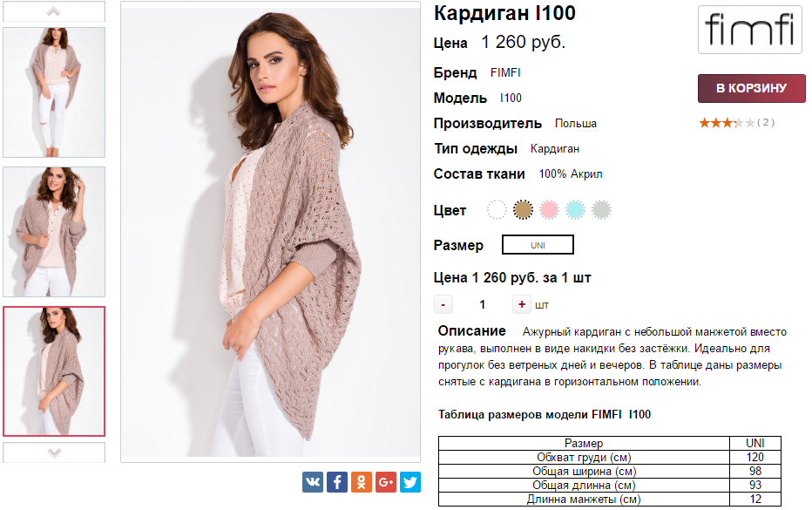Choose the light blue color swatch
This screenshot has width=812, height=510.
pyautogui.click(x=575, y=210)
